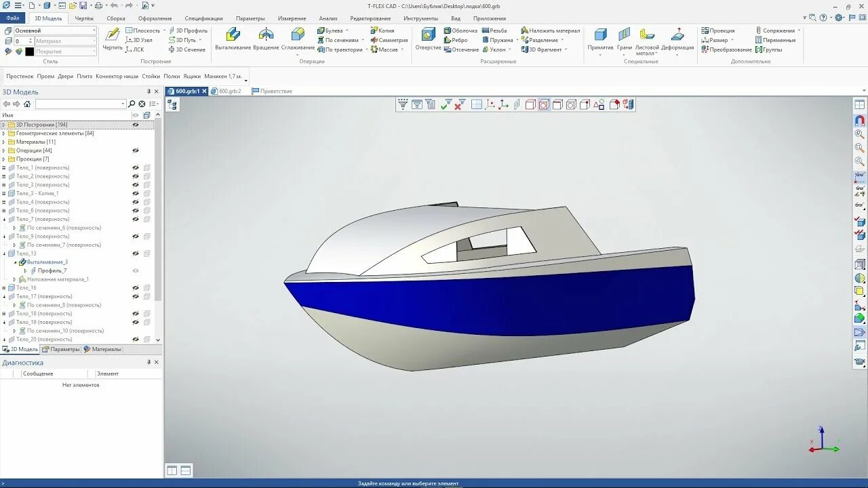The image size is (868, 488).
Task: Click the red X cancel icon in view toolbar
Action: (x=459, y=104)
